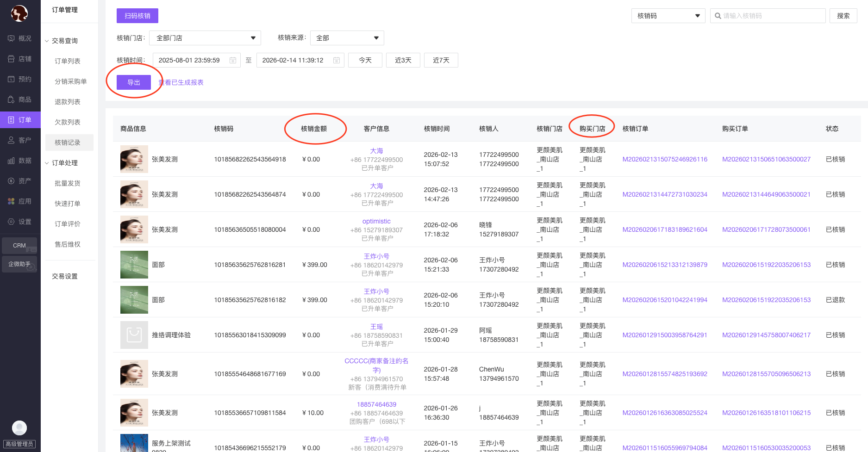Open the 核销门店 store dropdown

pyautogui.click(x=205, y=38)
